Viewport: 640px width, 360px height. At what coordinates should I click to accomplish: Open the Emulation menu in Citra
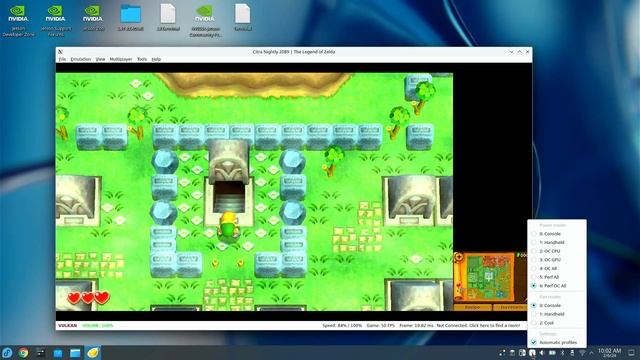click(x=80, y=59)
